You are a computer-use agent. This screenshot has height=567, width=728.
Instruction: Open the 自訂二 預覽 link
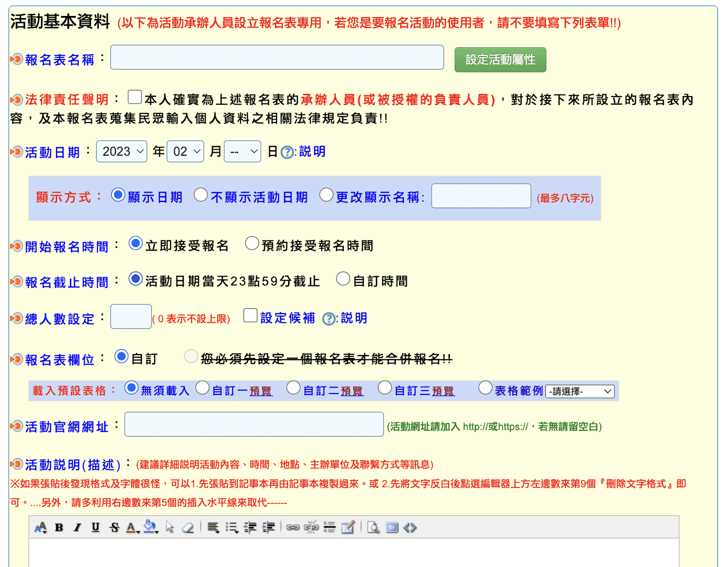352,391
